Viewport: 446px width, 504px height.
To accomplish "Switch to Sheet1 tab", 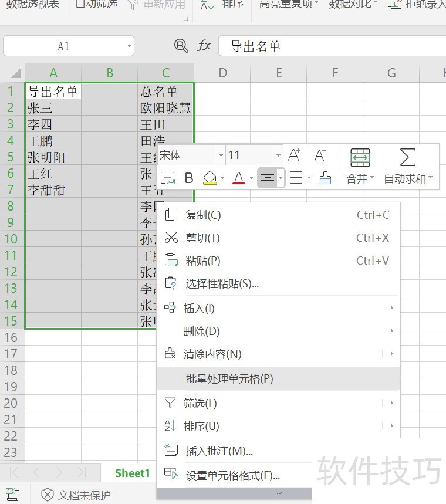I will (x=133, y=473).
